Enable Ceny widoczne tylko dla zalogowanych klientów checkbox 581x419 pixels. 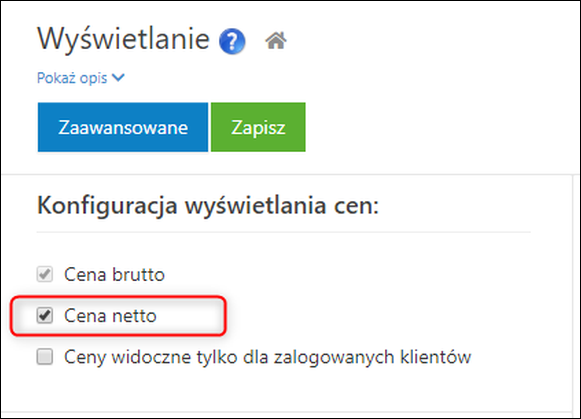pyautogui.click(x=44, y=357)
